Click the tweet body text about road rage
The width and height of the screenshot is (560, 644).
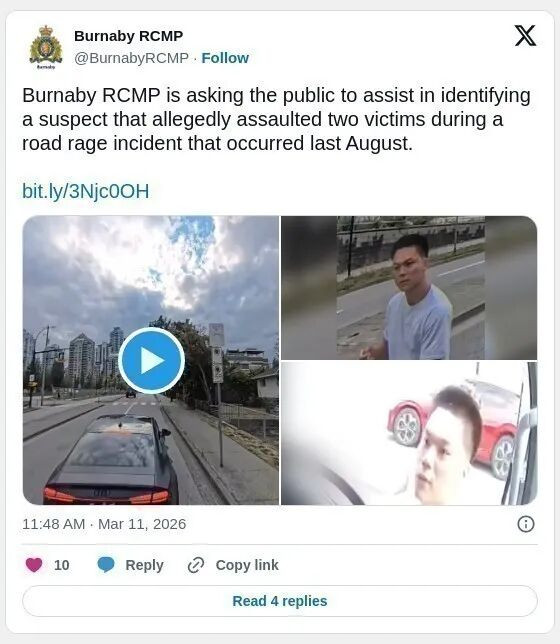pos(276,119)
